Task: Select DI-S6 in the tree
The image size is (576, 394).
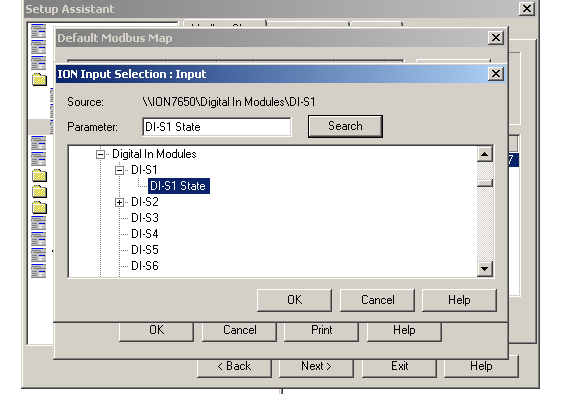Action: point(145,266)
